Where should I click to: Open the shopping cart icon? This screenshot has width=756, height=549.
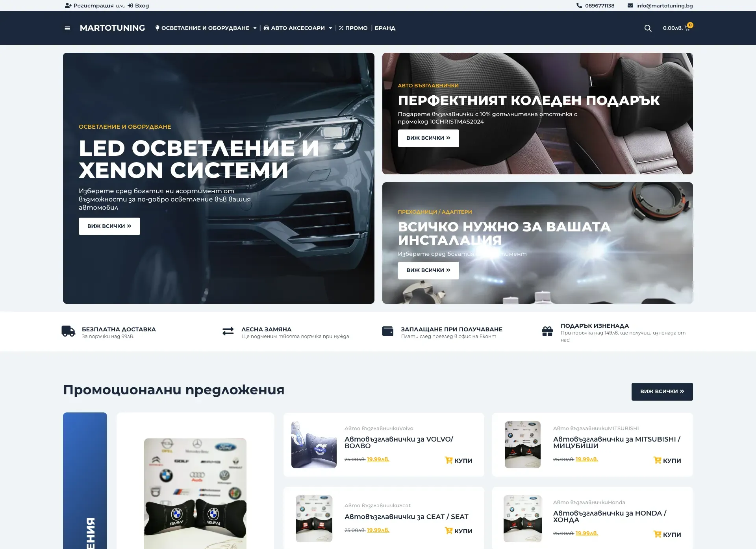coord(687,28)
